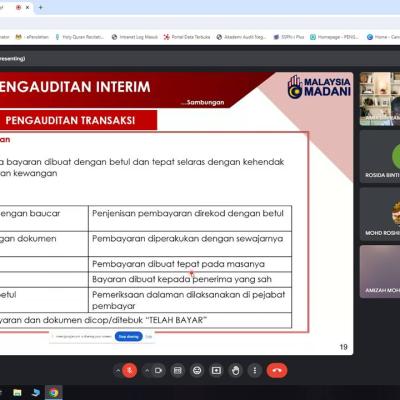Screen dimensions: 400x400
Task: Open a new Chrome tab
Action: 40,7
